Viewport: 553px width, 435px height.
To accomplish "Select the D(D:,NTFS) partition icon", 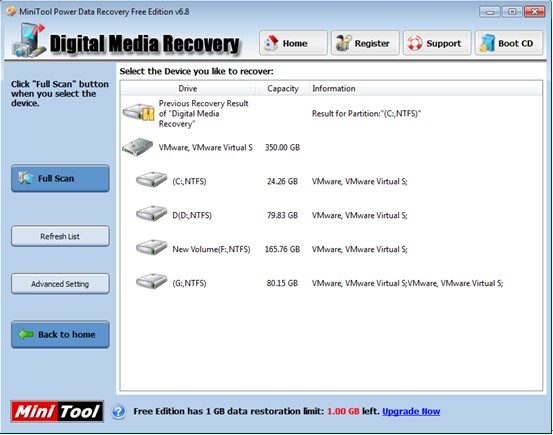I will click(x=152, y=214).
